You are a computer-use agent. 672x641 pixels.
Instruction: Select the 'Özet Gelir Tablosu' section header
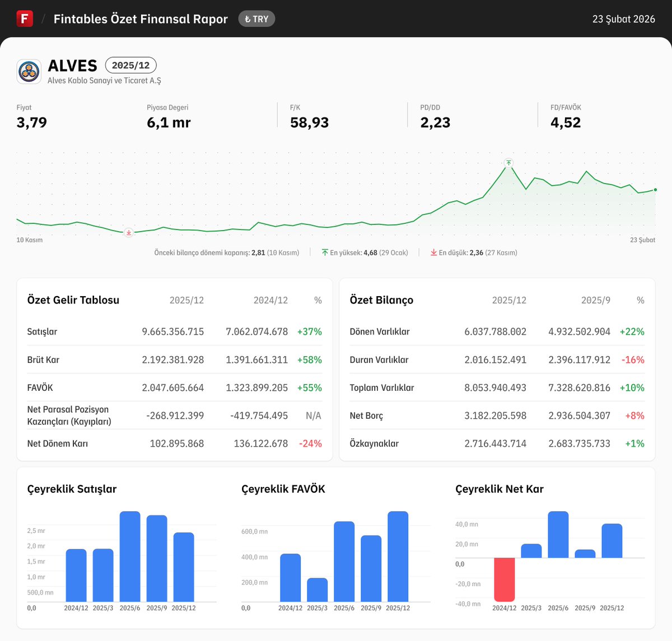point(73,300)
